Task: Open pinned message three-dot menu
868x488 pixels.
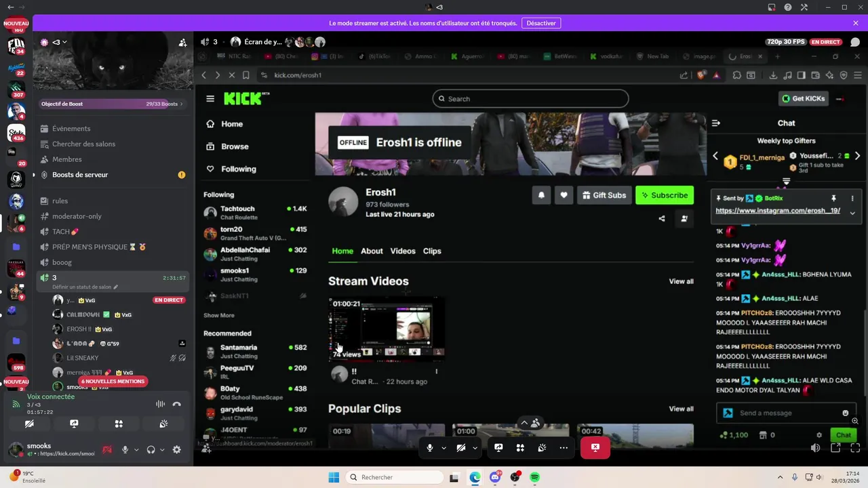Action: [852, 199]
